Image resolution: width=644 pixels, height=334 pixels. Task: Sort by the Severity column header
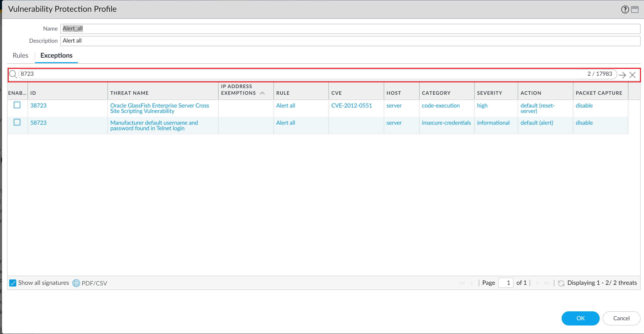point(489,93)
